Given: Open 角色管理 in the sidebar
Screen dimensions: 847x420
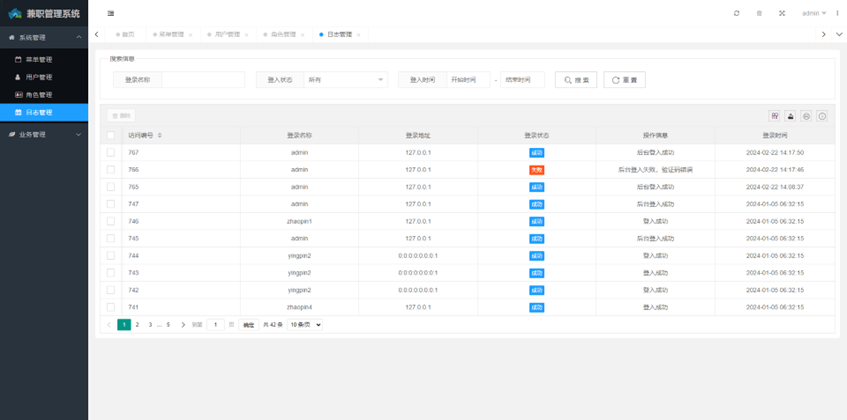Looking at the screenshot, I should pos(44,94).
